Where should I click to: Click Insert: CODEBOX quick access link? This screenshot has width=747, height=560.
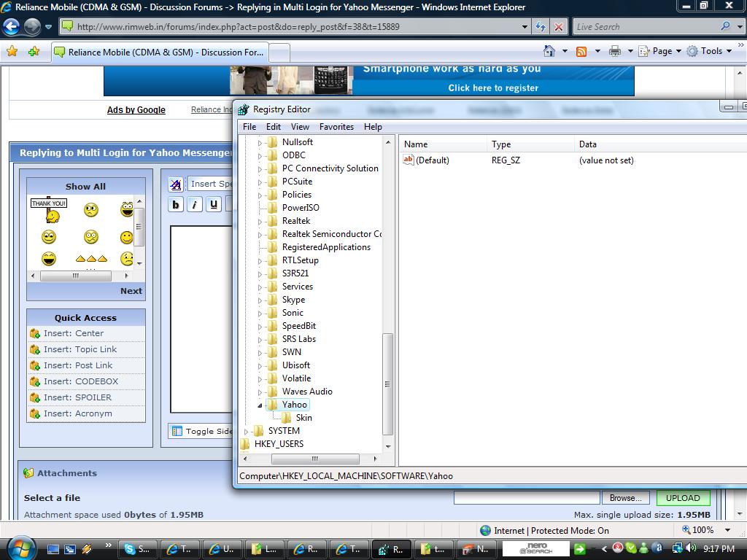[80, 381]
